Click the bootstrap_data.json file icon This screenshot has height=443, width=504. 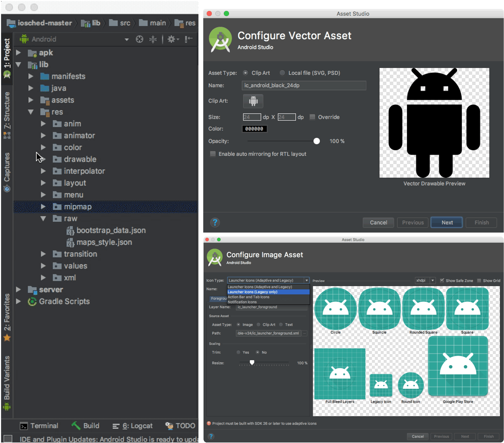click(x=70, y=230)
